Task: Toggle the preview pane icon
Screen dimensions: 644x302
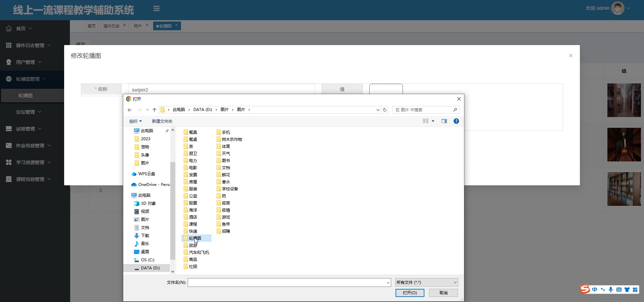Action: (444, 121)
